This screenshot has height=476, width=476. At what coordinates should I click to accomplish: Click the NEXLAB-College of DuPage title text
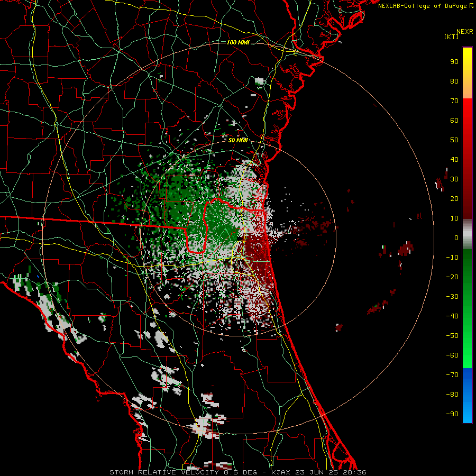pyautogui.click(x=426, y=6)
